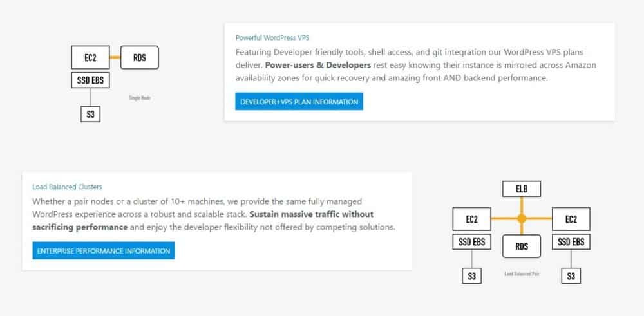Click the RDS box in single node diagram
This screenshot has height=316, width=644.
coord(139,58)
